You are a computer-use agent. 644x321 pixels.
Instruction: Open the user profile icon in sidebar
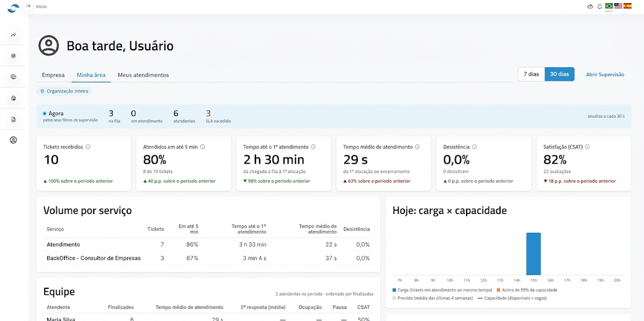click(x=14, y=140)
